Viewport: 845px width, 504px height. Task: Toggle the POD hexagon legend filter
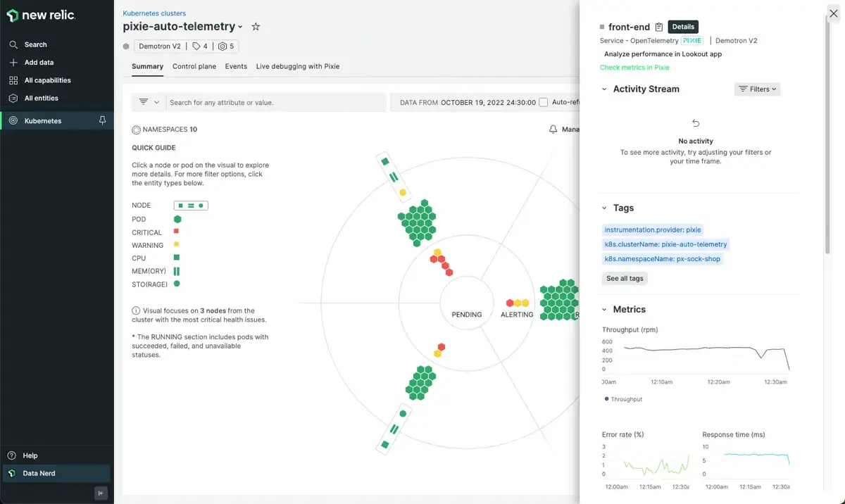[x=177, y=219]
